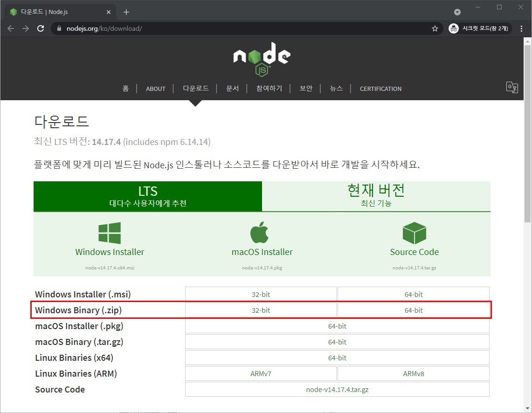Click the node-v14.17.4.pkg filename text
The height and width of the screenshot is (413, 532).
(262, 268)
